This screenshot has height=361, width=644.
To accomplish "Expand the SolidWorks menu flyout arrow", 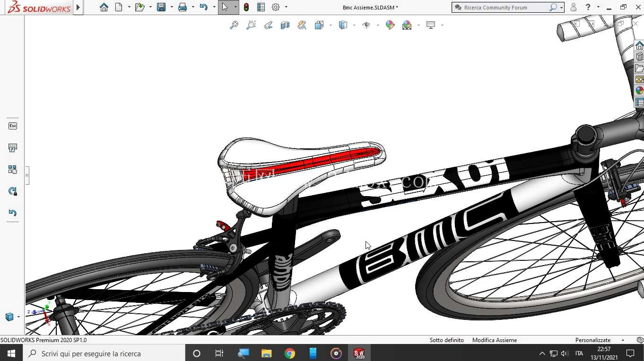I will click(x=78, y=7).
